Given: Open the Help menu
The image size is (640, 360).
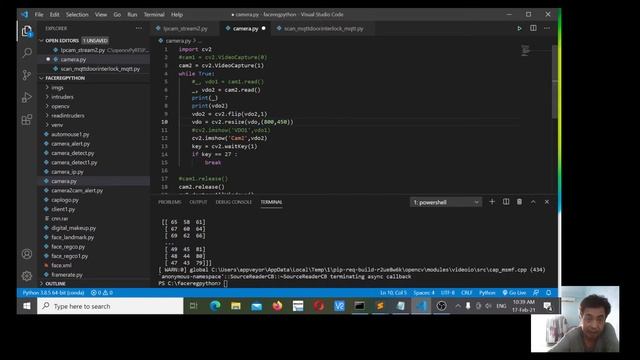Looking at the screenshot, I should [177, 14].
